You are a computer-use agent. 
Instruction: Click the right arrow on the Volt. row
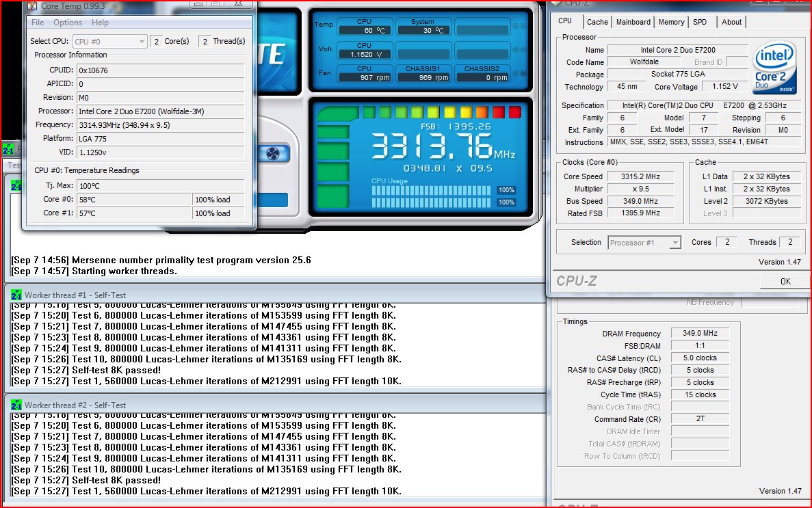[523, 50]
